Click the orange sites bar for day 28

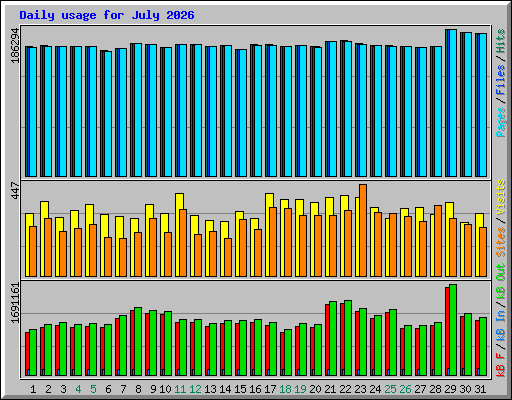pos(438,241)
